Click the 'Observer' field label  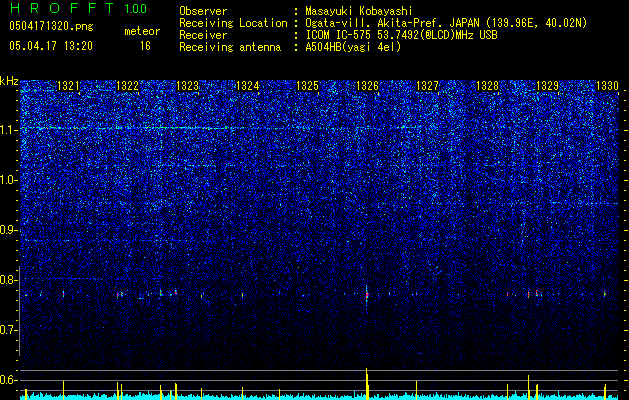(x=203, y=11)
